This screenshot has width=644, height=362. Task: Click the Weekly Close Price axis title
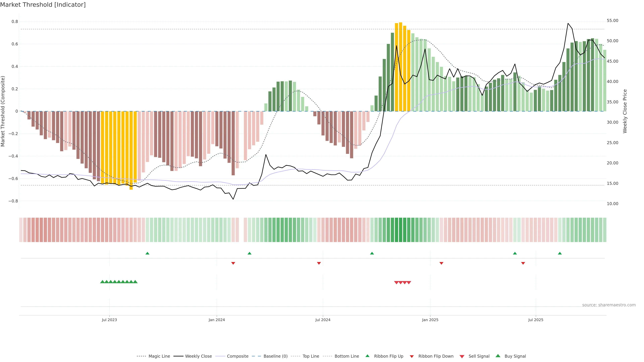click(x=625, y=111)
